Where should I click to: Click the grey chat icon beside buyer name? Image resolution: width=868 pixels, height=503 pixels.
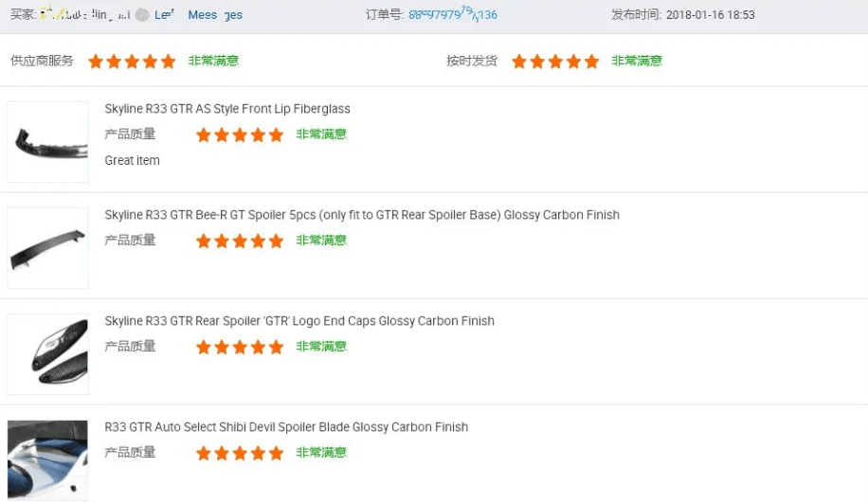(142, 15)
